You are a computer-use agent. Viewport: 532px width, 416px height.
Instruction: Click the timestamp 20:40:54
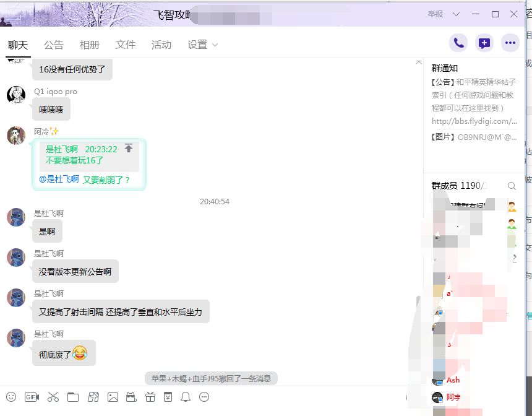[215, 202]
